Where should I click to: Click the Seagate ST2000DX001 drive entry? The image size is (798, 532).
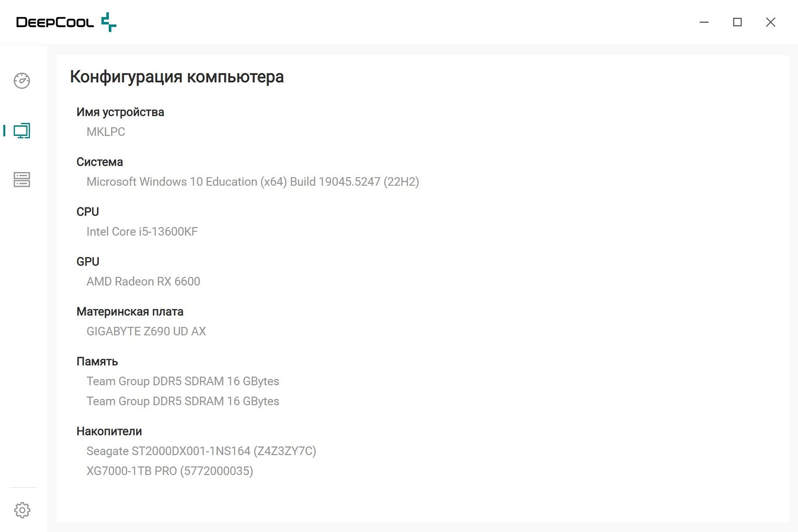pos(201,452)
